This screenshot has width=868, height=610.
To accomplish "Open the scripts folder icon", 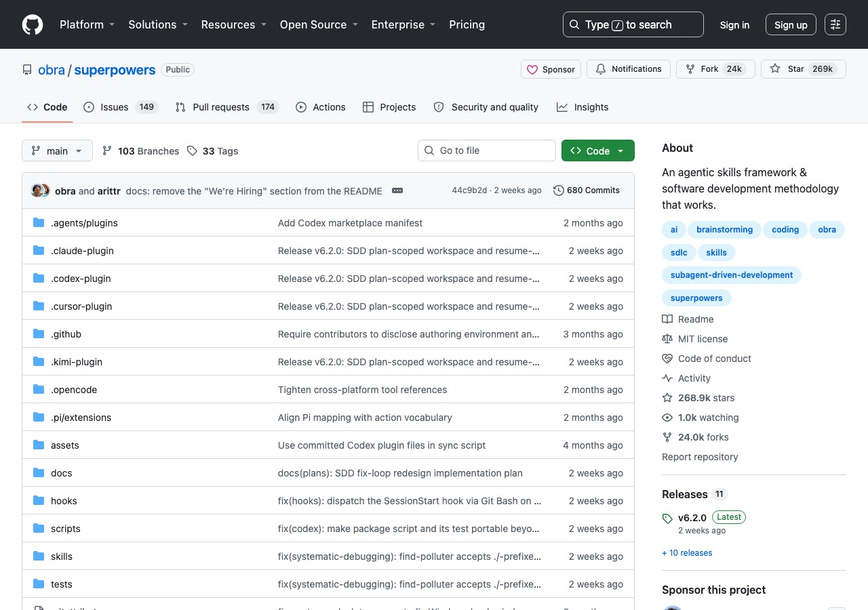I will tap(39, 529).
